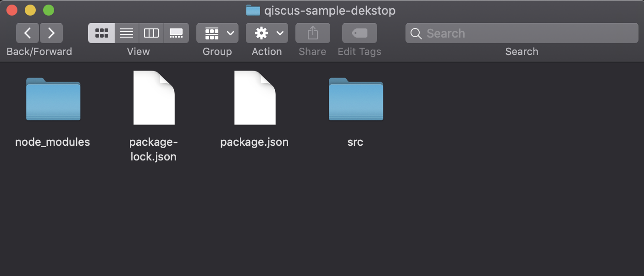The width and height of the screenshot is (644, 276).
Task: Switch to icon view mode
Action: pyautogui.click(x=101, y=33)
